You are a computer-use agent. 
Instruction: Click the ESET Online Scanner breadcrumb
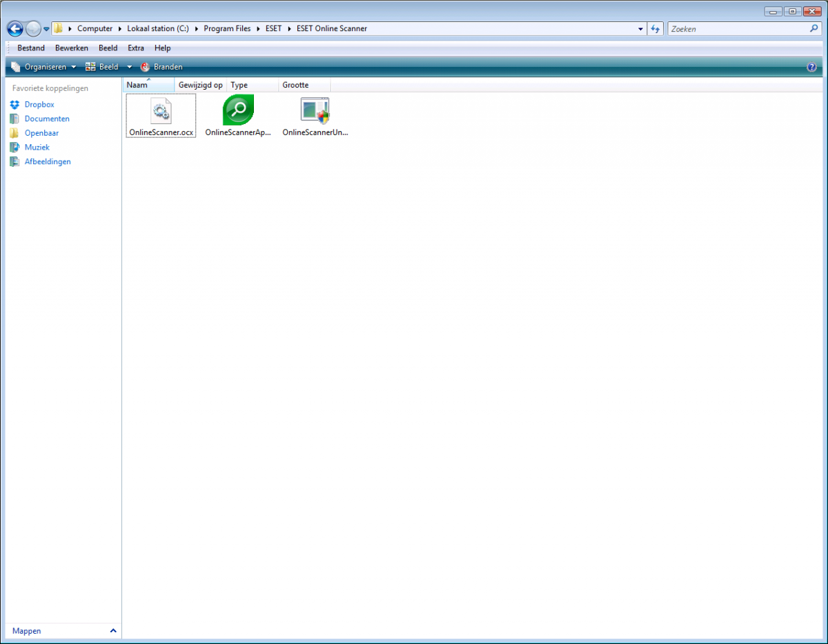click(x=331, y=29)
